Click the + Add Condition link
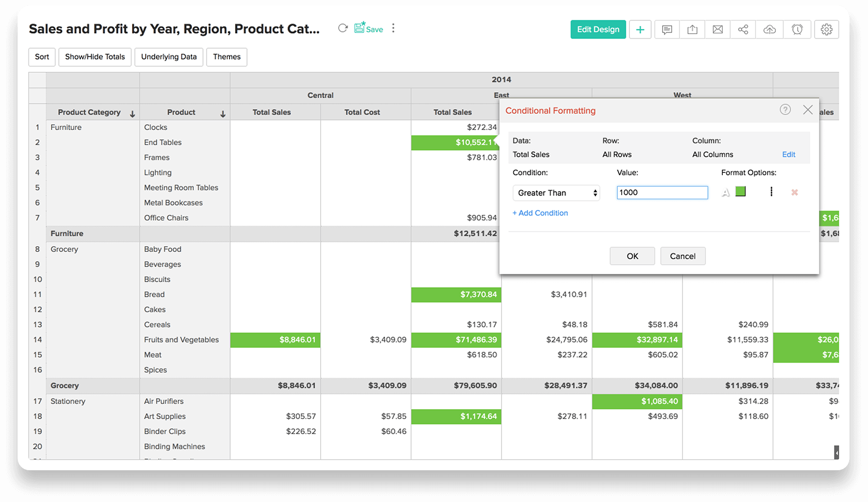This screenshot has height=502, width=868. tap(540, 213)
